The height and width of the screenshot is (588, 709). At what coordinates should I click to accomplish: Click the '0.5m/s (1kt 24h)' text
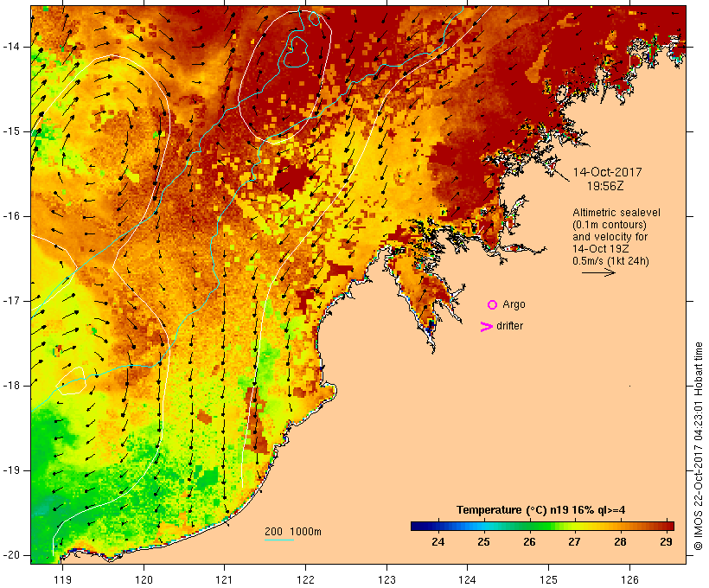point(610,261)
